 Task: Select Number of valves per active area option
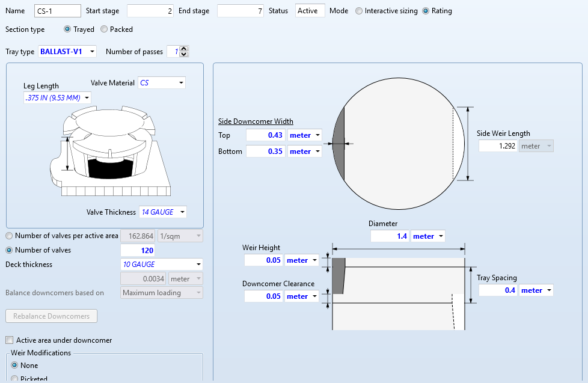(x=9, y=236)
